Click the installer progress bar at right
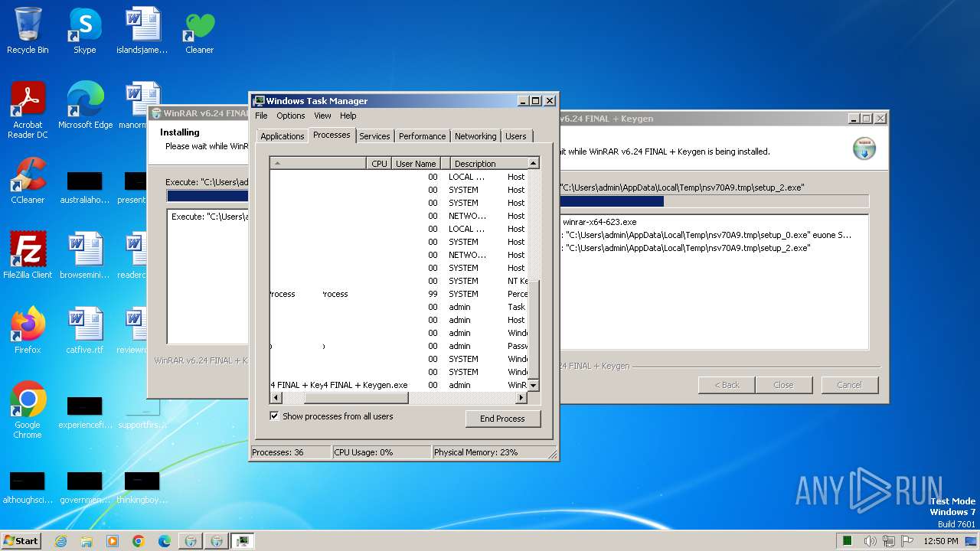The width and height of the screenshot is (980, 551). [x=714, y=201]
